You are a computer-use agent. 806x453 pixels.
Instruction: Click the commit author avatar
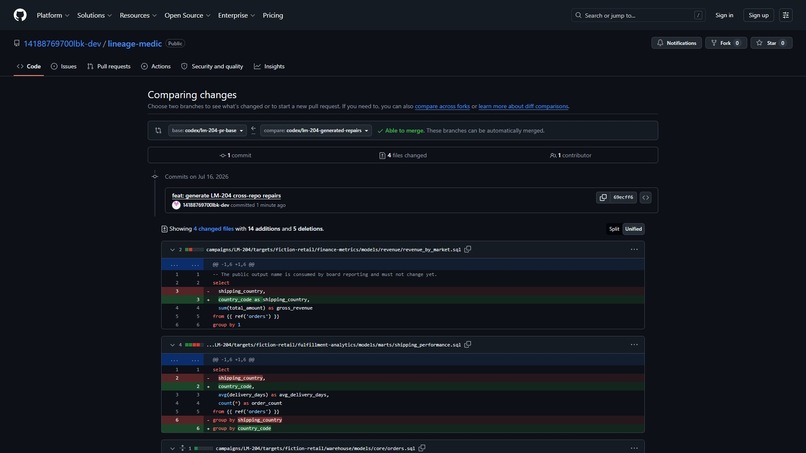[176, 205]
